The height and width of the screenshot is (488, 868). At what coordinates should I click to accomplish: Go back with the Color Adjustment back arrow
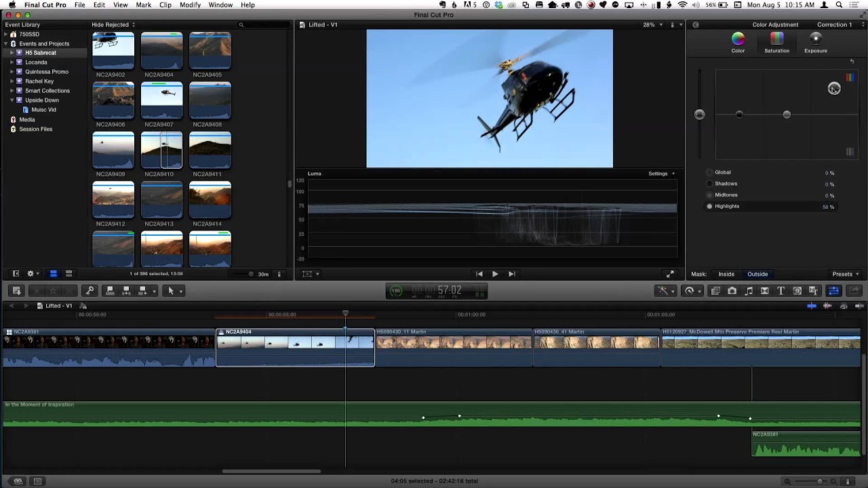click(696, 24)
